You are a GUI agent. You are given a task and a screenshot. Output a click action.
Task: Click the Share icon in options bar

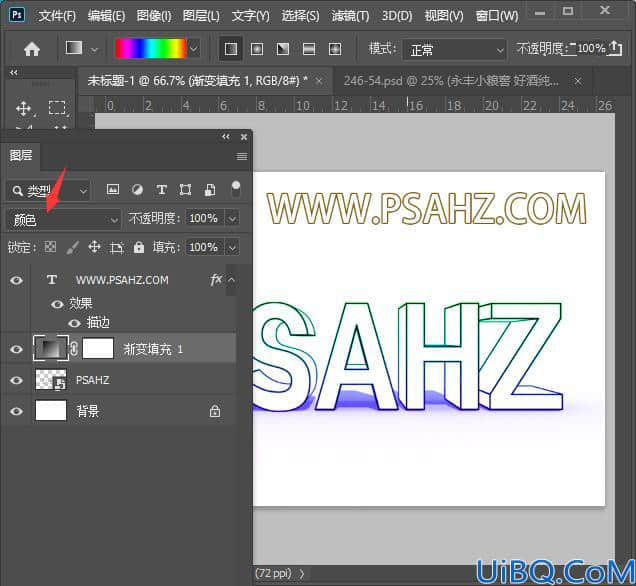(x=616, y=48)
